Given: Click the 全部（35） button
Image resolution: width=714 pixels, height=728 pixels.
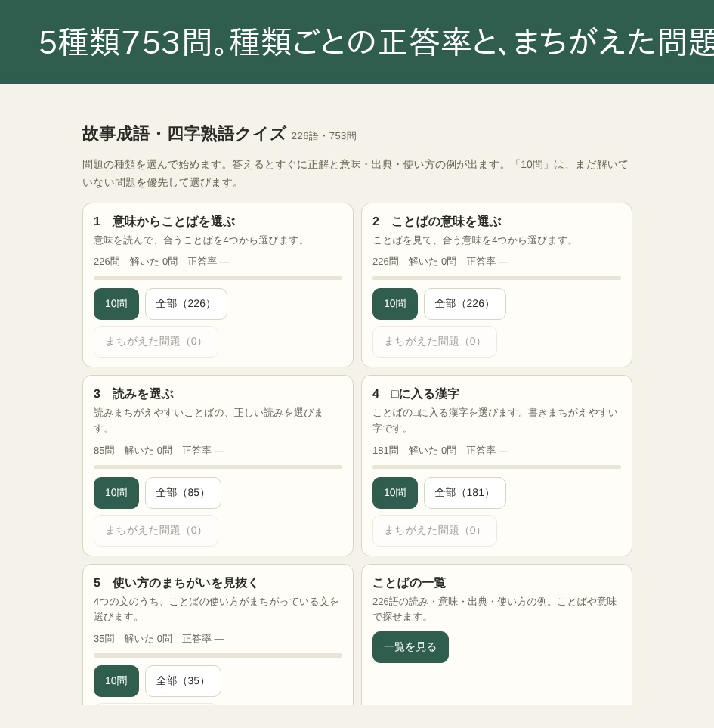Looking at the screenshot, I should pos(183,681).
